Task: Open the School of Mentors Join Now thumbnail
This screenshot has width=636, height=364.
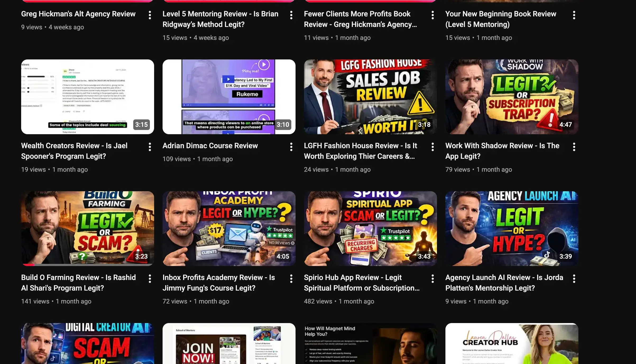Action: point(229,343)
